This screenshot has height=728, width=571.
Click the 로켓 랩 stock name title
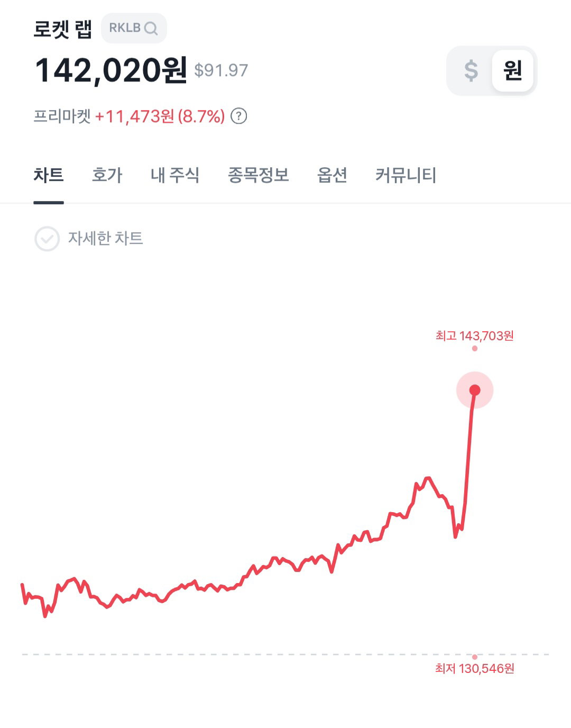[x=63, y=29]
